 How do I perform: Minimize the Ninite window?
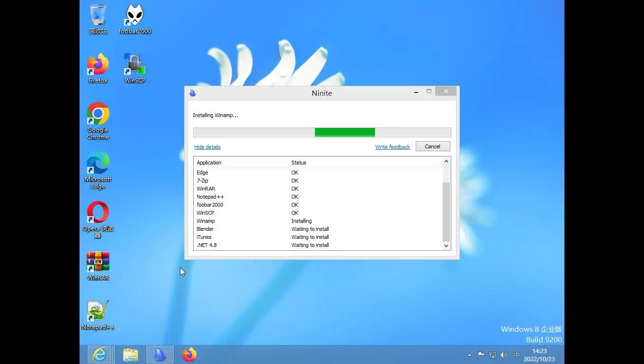(416, 91)
